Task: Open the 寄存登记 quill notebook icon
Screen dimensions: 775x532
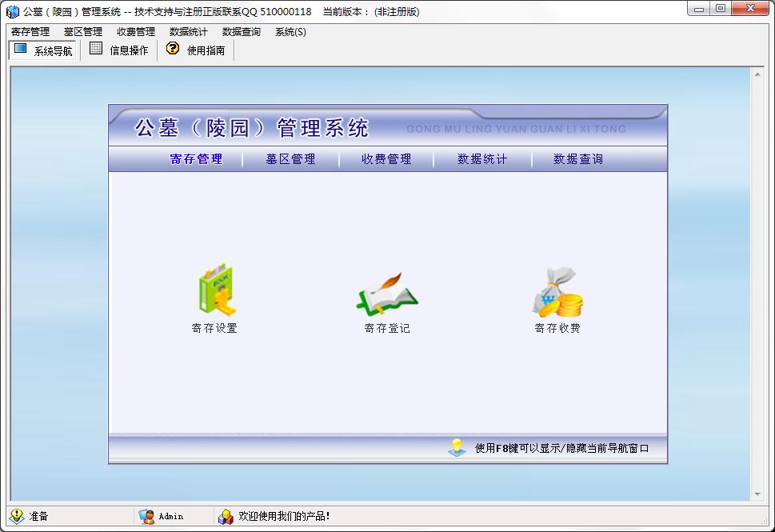Action: pyautogui.click(x=387, y=293)
